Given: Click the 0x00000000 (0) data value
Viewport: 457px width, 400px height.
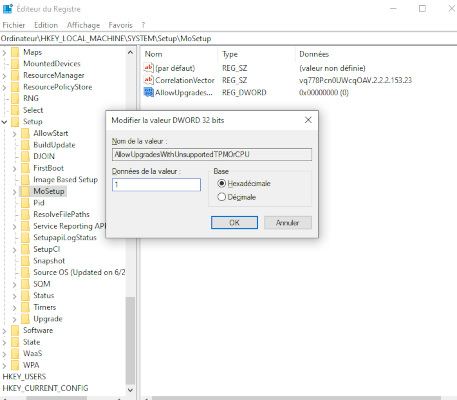Looking at the screenshot, I should 324,92.
